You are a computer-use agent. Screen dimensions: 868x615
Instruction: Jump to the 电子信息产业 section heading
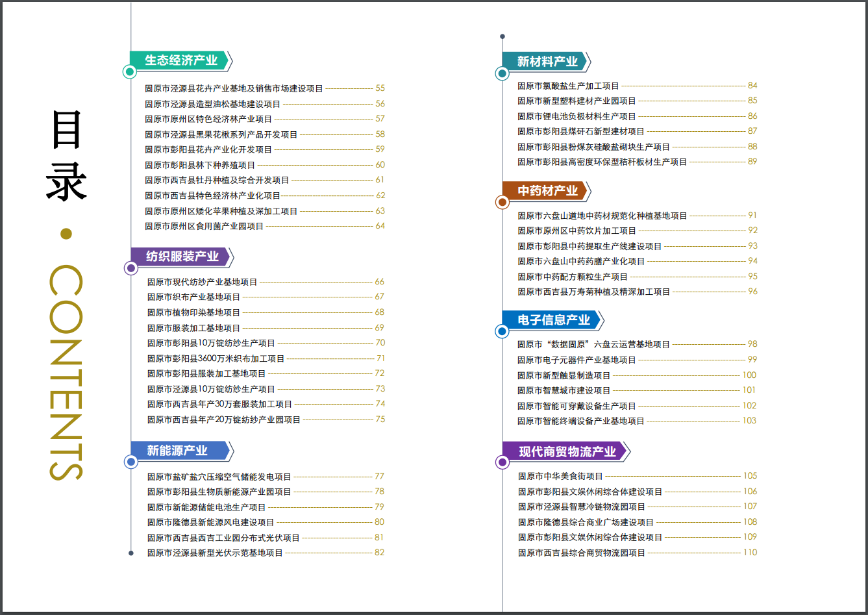(x=553, y=320)
